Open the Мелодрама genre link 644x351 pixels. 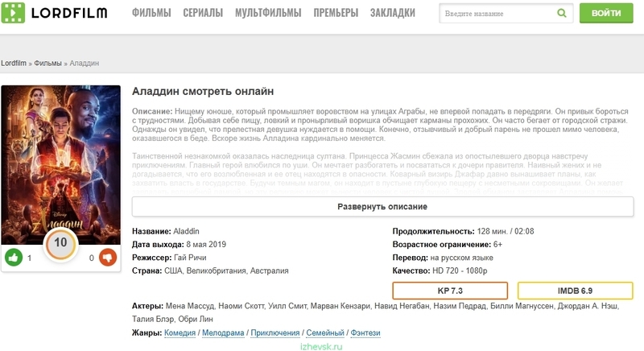(223, 333)
